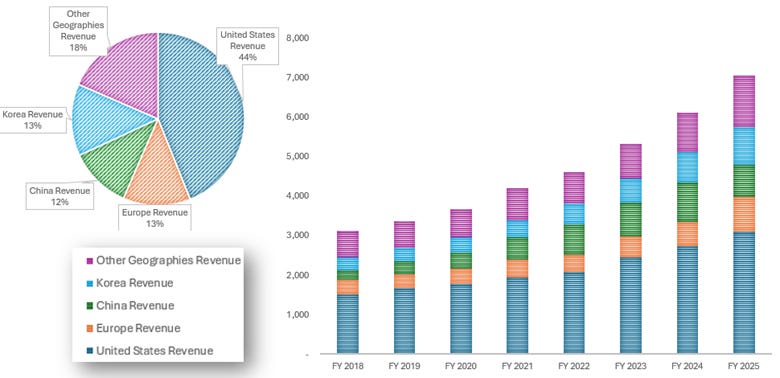The image size is (780, 378).
Task: Click the China Revenue 12% pie label
Action: pos(60,196)
